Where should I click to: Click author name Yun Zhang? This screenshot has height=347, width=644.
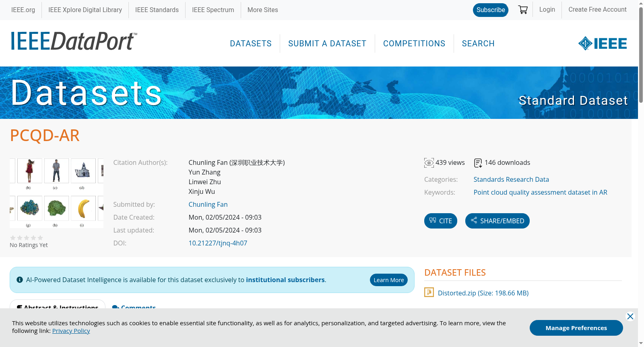coord(204,172)
